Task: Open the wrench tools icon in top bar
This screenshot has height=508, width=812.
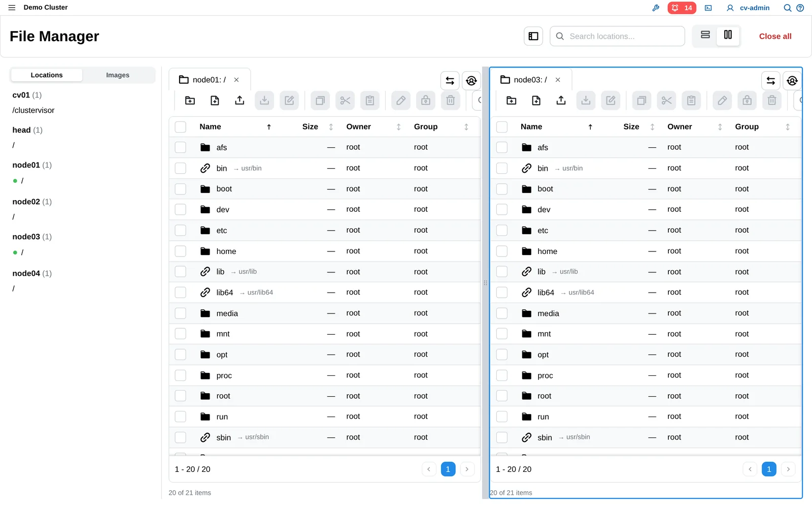Action: pyautogui.click(x=656, y=8)
